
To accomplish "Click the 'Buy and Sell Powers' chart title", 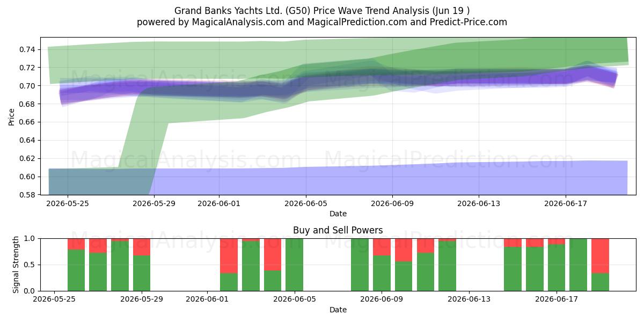I will pos(338,230).
